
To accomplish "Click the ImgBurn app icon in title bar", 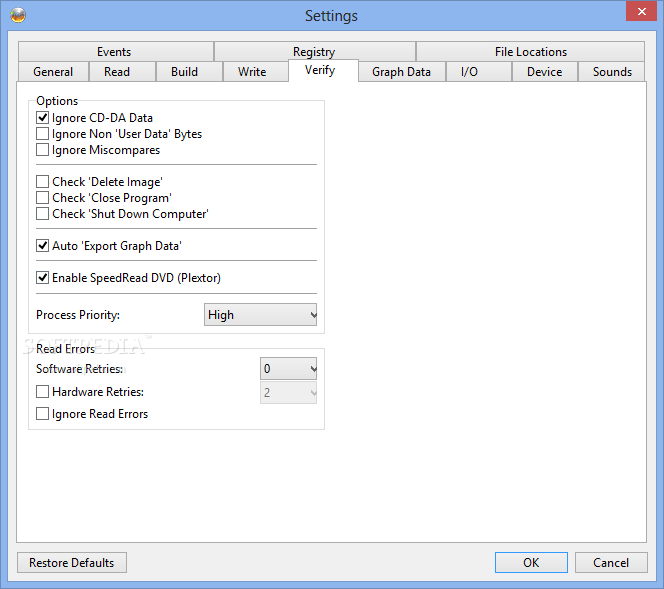I will (x=18, y=16).
